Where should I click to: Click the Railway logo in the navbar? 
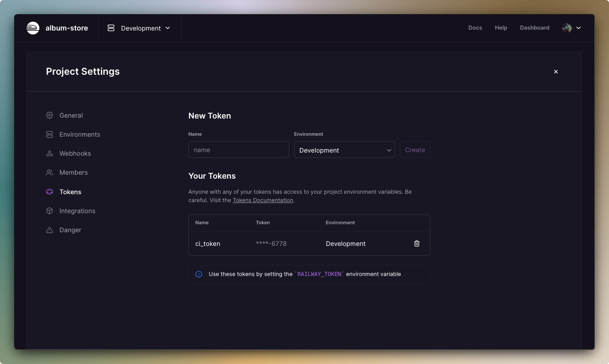(x=33, y=28)
